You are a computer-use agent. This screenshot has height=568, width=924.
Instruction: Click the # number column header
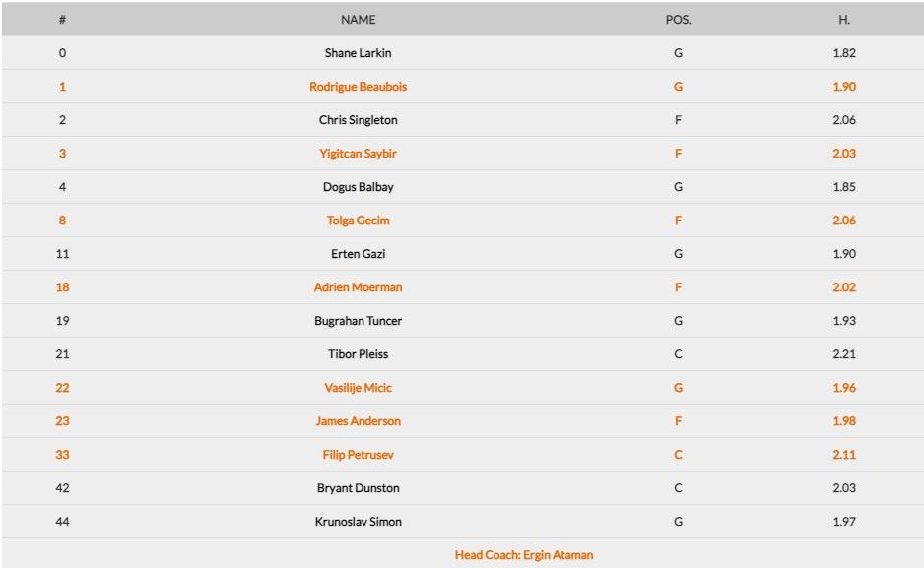click(63, 20)
